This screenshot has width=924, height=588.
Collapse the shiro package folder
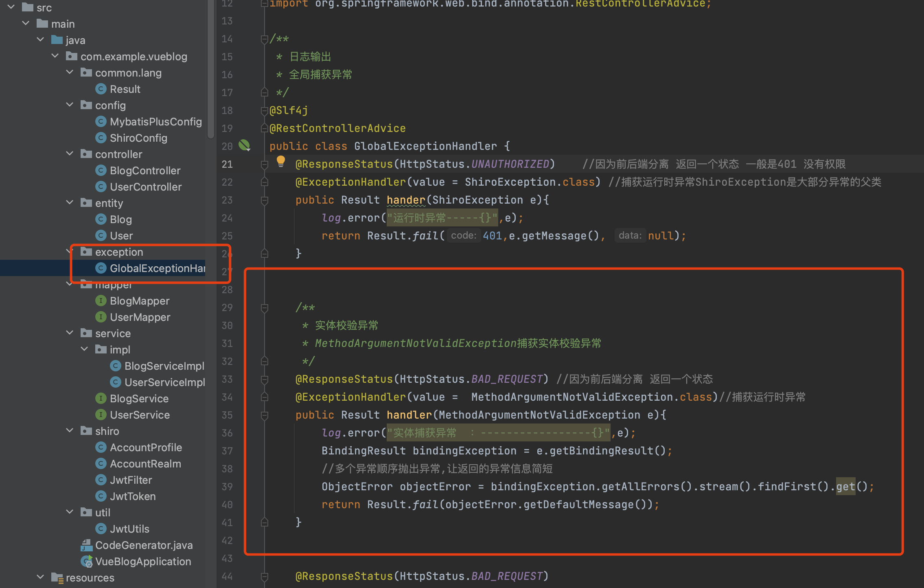click(x=70, y=431)
